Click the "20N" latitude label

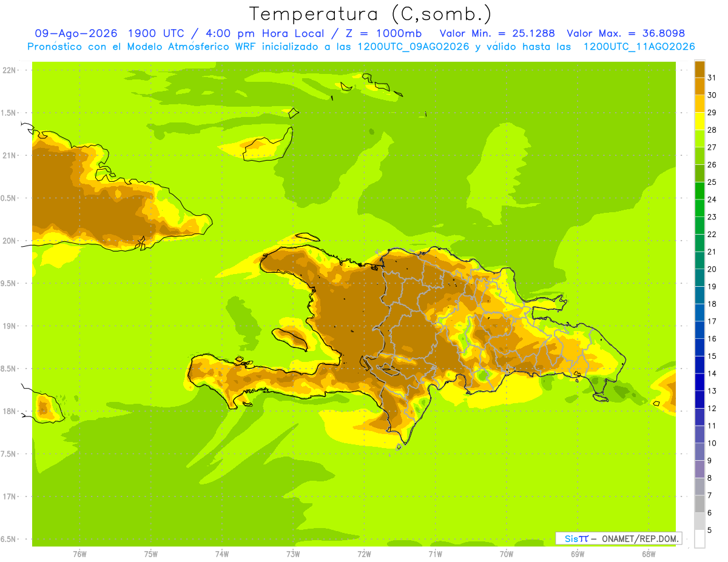9,241
